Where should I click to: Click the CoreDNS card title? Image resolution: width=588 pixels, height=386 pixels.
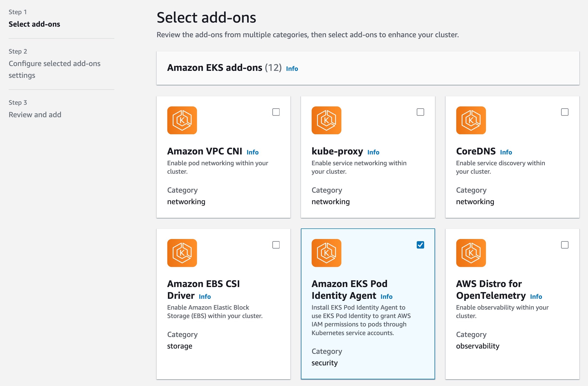pos(476,151)
